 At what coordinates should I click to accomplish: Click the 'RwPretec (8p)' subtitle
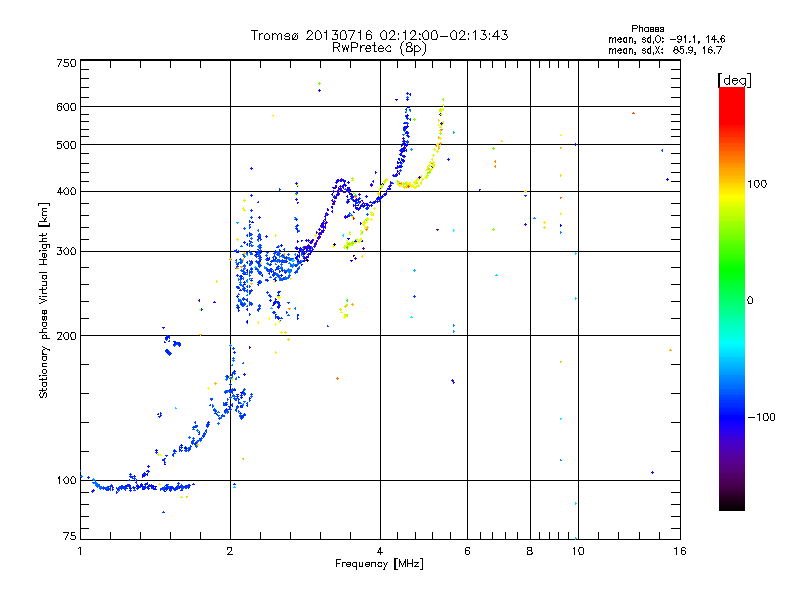(379, 48)
